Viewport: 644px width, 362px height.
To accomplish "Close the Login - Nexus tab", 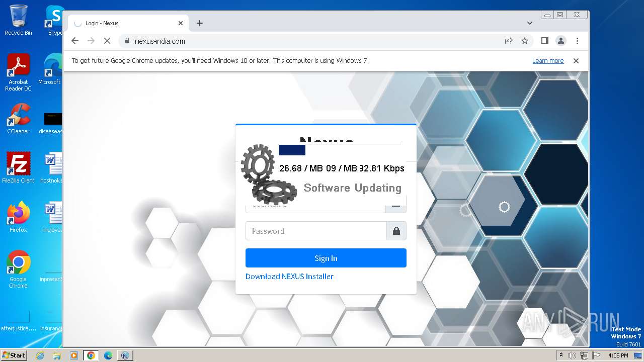I will 181,23.
